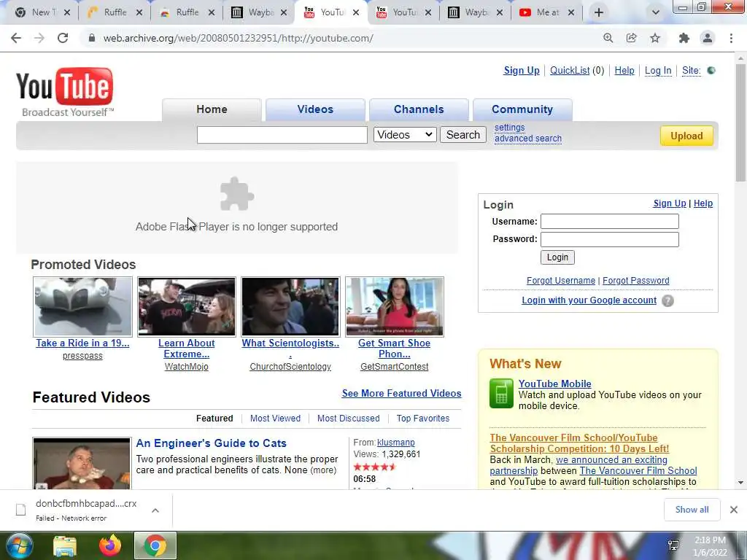This screenshot has width=747, height=560.
Task: Go back with the browser back arrow
Action: [x=16, y=38]
